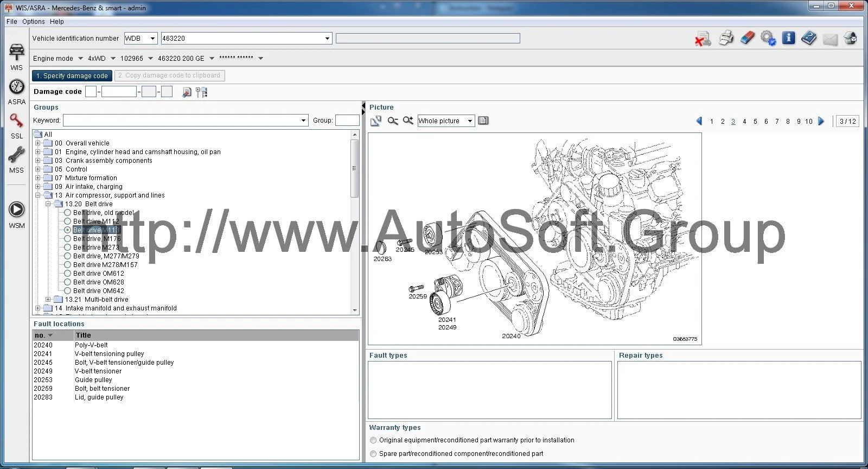
Task: Expand the 13.21 Multi-belt drive node
Action: click(x=48, y=300)
